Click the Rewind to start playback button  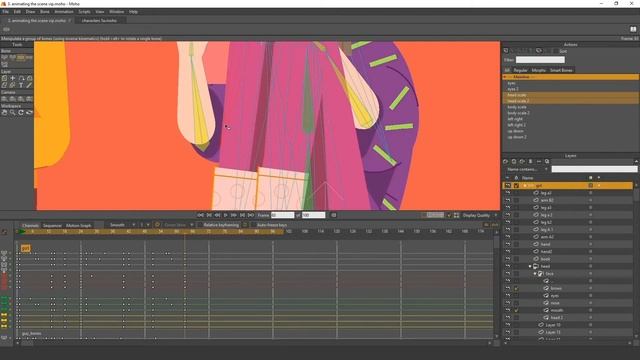click(200, 215)
